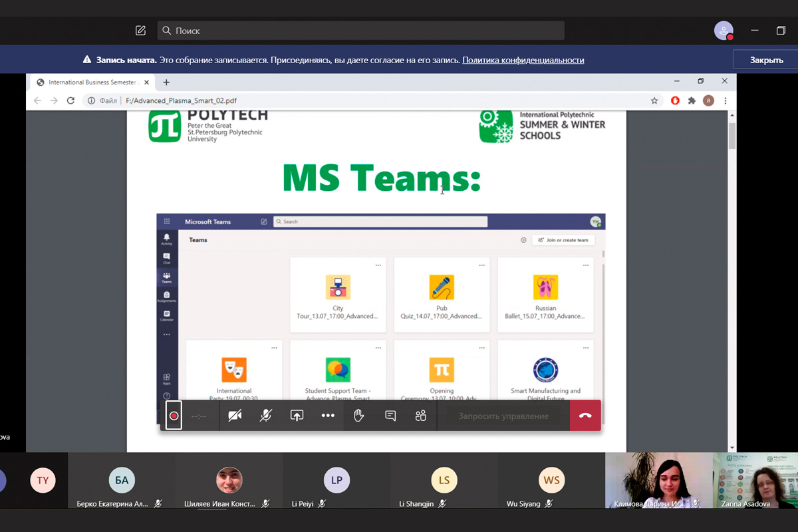Select participant tile Li Shangjin
The width and height of the screenshot is (798, 532).
(x=444, y=481)
